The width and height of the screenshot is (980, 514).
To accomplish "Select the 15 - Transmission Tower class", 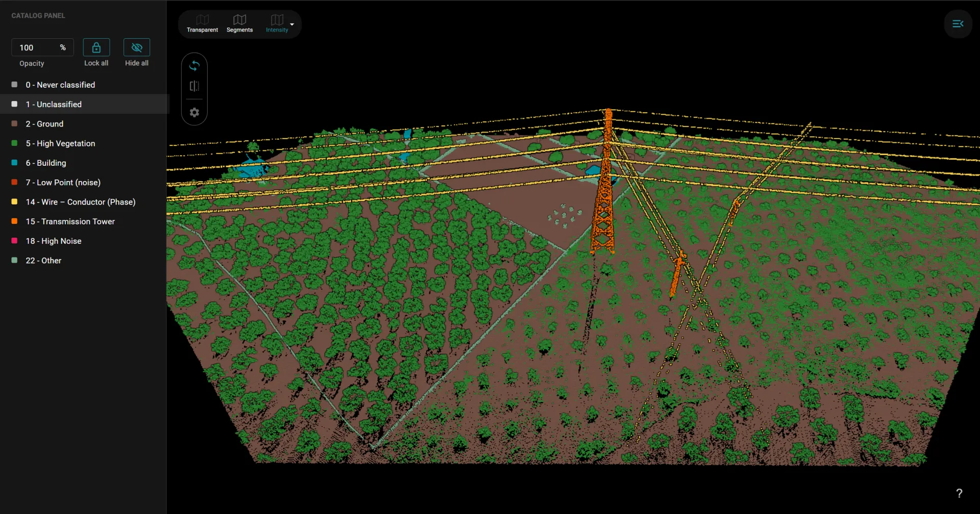I will 70,221.
